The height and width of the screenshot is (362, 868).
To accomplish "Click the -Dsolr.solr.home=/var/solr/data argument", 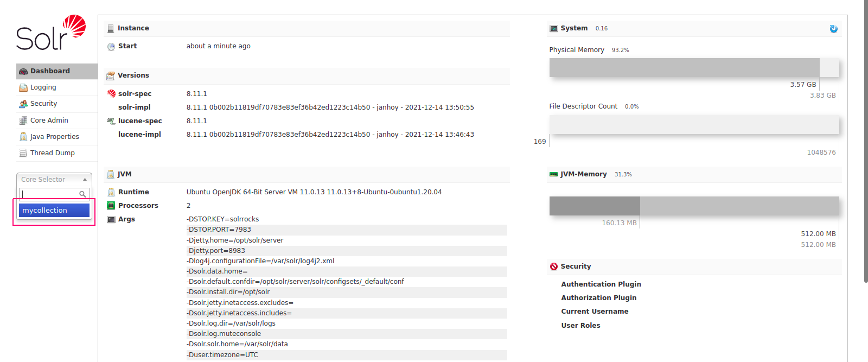I will pyautogui.click(x=238, y=344).
